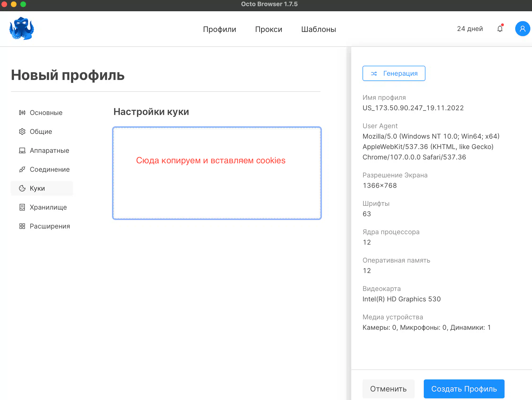Click the Оперативная память label
The height and width of the screenshot is (400, 532).
[396, 260]
